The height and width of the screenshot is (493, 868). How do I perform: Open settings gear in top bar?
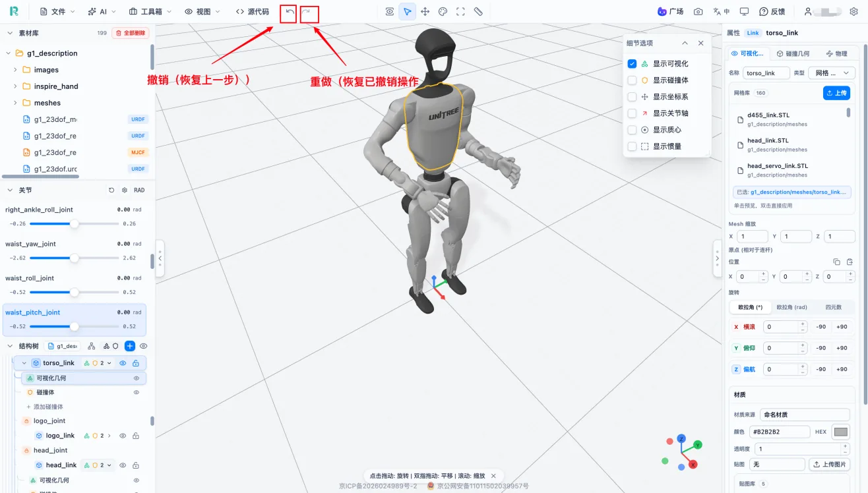(x=853, y=12)
